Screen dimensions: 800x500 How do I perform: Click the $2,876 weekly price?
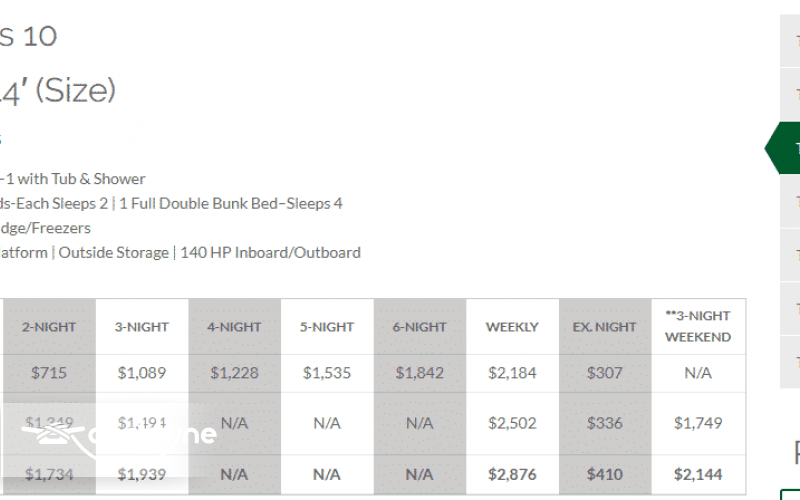coord(512,474)
